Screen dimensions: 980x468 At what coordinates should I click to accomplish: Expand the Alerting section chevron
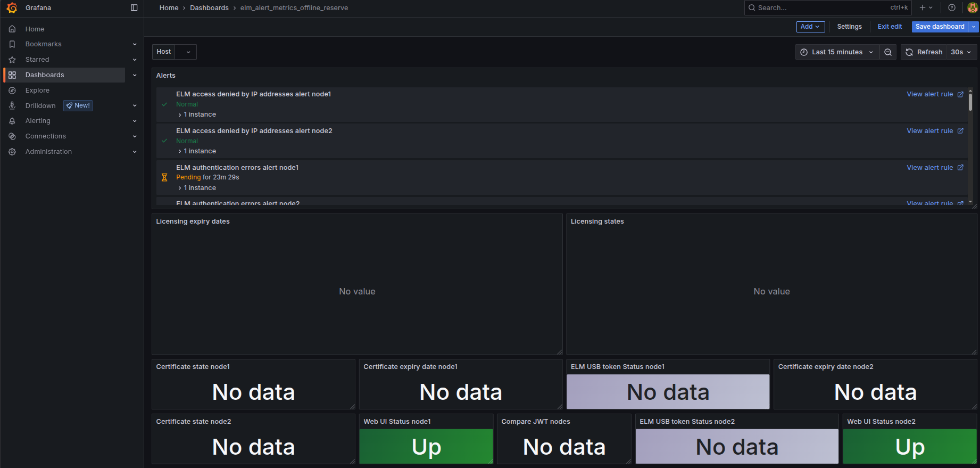pyautogui.click(x=135, y=121)
